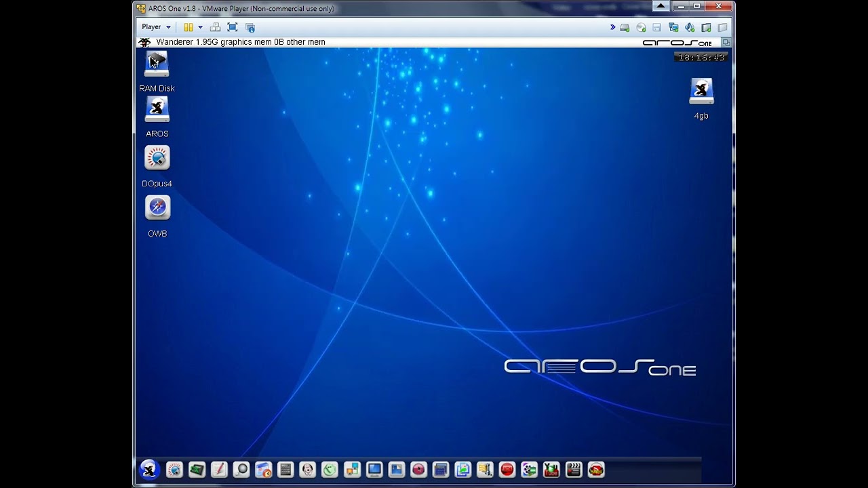
Task: Open the calendar with clock dock icon
Action: (264, 469)
